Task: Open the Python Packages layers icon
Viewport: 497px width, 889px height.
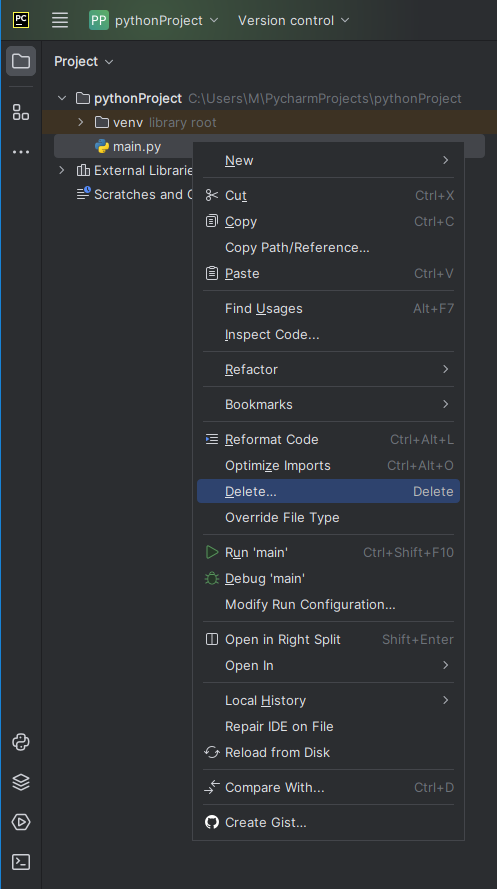Action: pos(21,782)
